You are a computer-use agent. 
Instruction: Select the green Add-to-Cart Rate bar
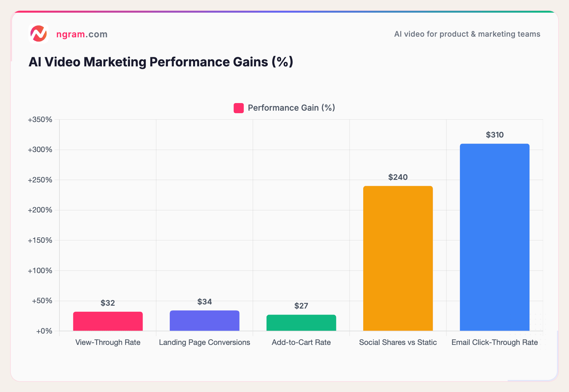[x=301, y=322]
